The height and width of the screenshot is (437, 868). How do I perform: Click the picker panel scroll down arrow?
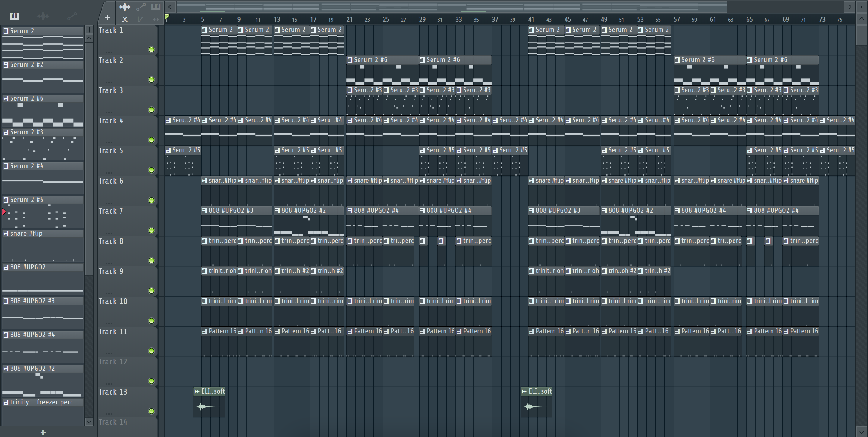coord(89,421)
